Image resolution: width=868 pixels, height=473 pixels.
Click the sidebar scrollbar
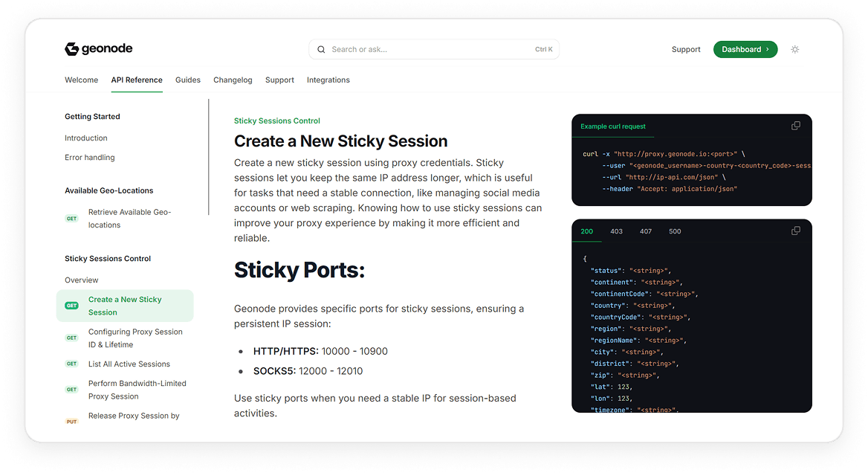209,157
